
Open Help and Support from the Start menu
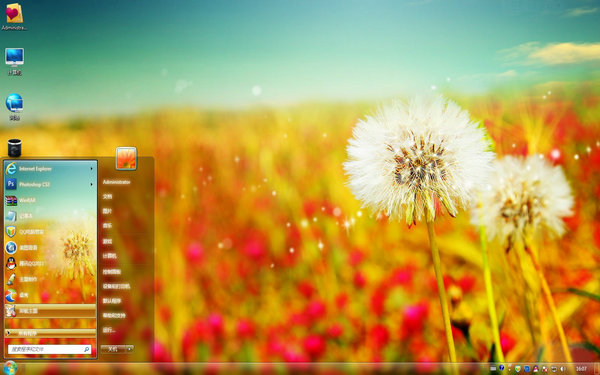[114, 315]
